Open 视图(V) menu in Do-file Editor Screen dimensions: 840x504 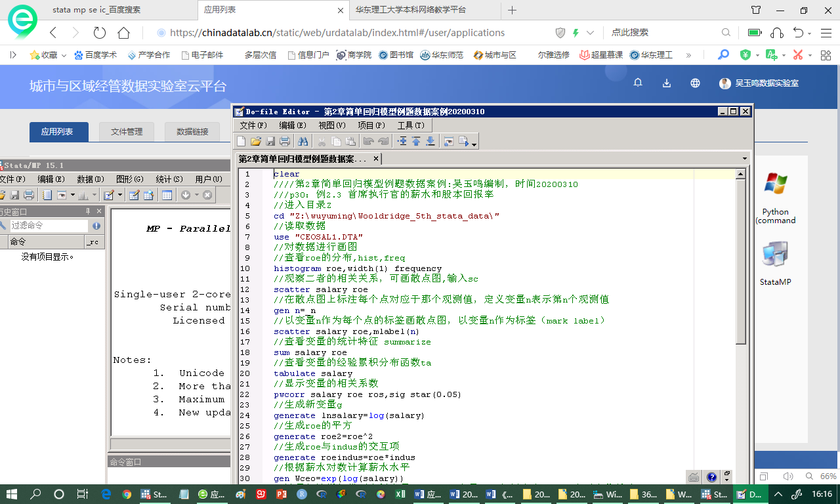(x=332, y=125)
